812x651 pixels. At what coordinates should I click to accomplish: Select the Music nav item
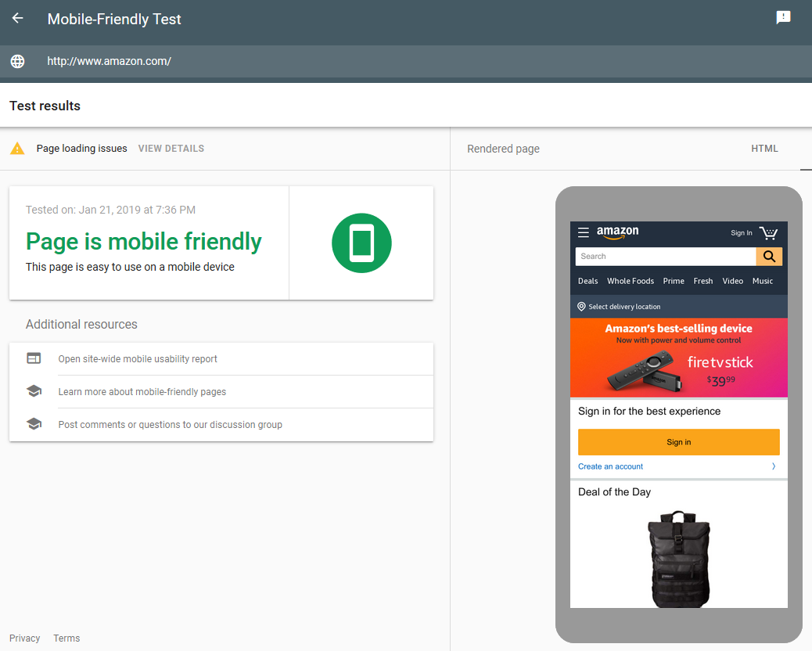pos(762,281)
